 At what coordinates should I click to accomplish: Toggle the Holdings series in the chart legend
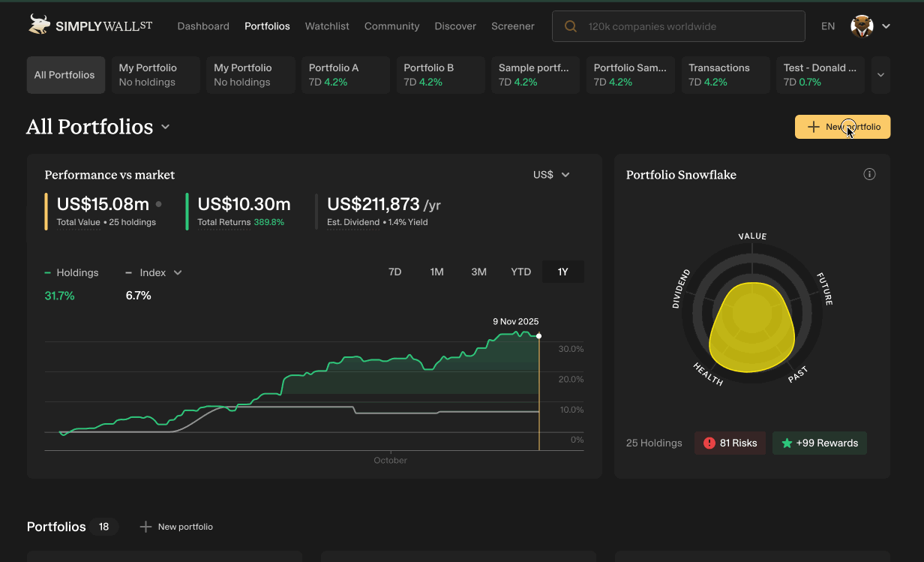click(72, 273)
